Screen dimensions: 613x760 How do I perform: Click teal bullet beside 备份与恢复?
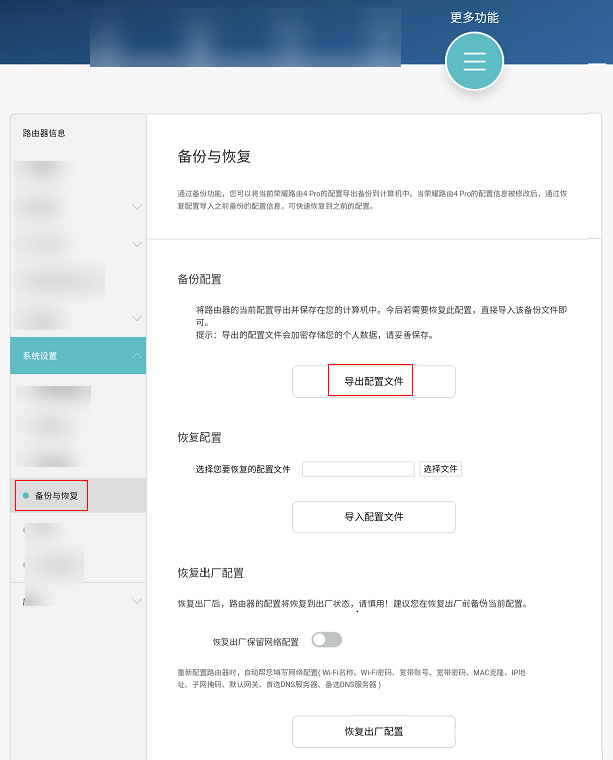25,495
